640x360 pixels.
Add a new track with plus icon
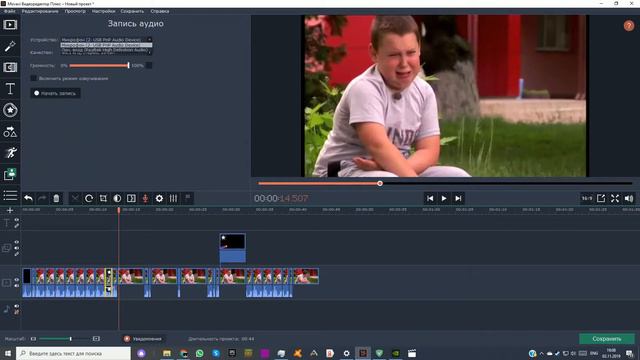(x=10, y=210)
